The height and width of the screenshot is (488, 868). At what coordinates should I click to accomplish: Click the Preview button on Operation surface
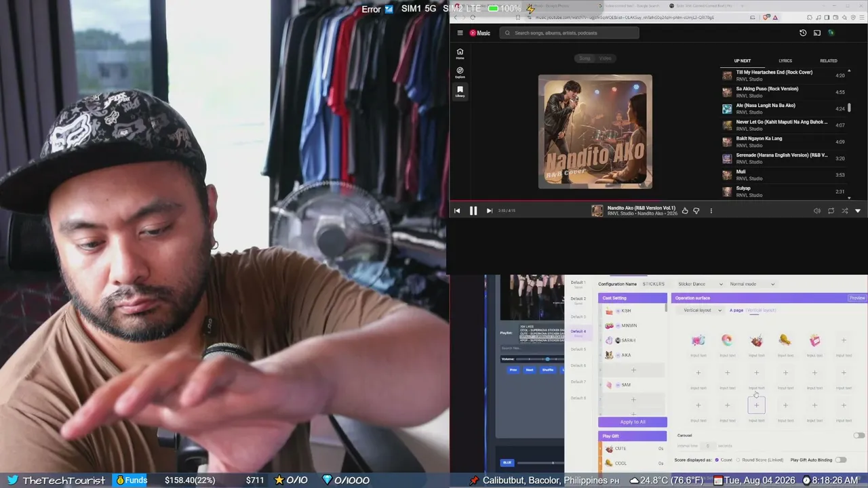[857, 298]
